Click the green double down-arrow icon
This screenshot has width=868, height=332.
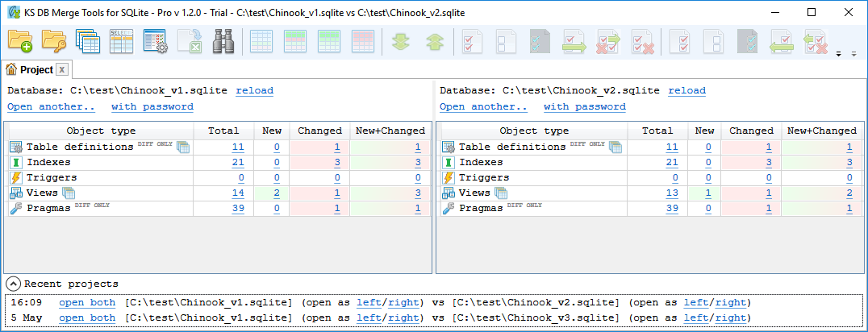(401, 43)
